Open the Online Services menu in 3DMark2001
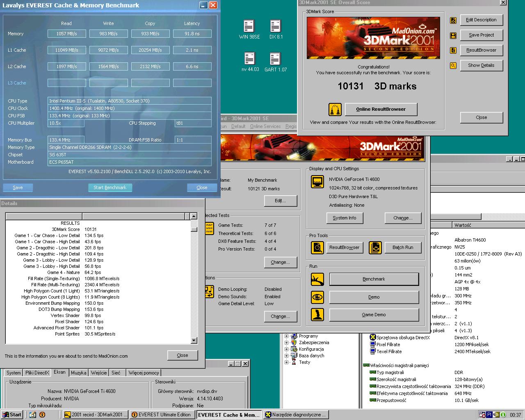525x420 pixels. (x=265, y=126)
